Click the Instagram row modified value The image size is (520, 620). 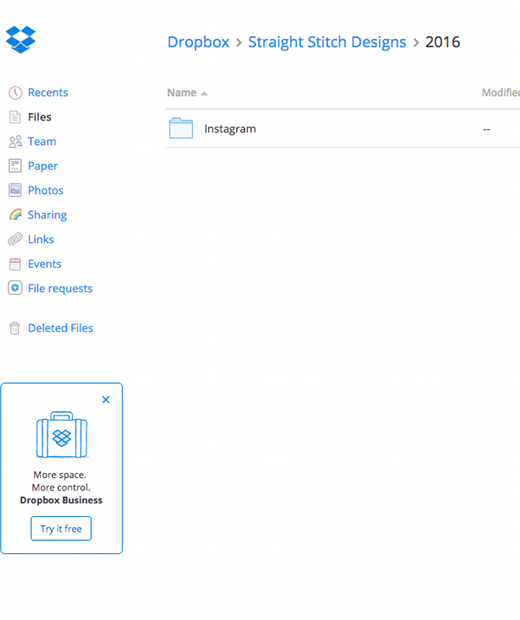point(486,129)
